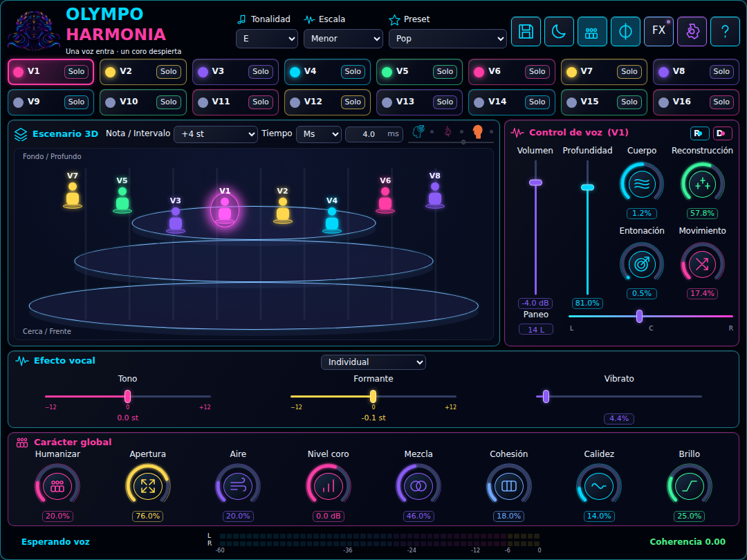Click the save preset floppy disk icon
747x560 pixels.
[x=526, y=31]
